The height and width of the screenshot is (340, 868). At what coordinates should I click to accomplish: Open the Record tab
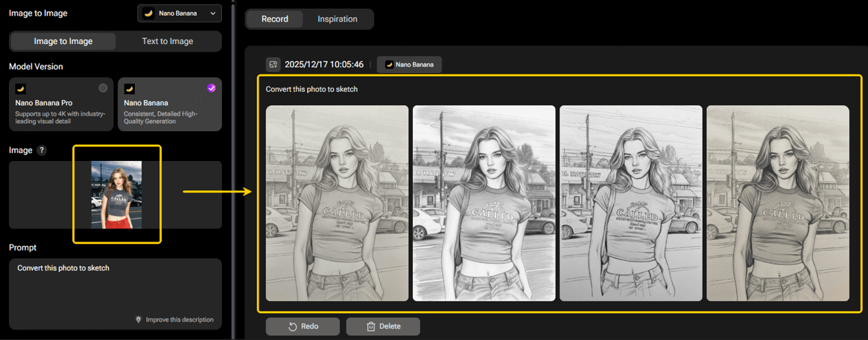point(275,19)
